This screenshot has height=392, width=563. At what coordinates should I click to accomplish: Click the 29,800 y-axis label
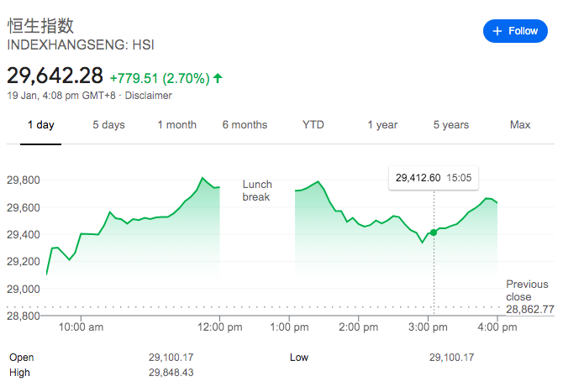pos(24,180)
